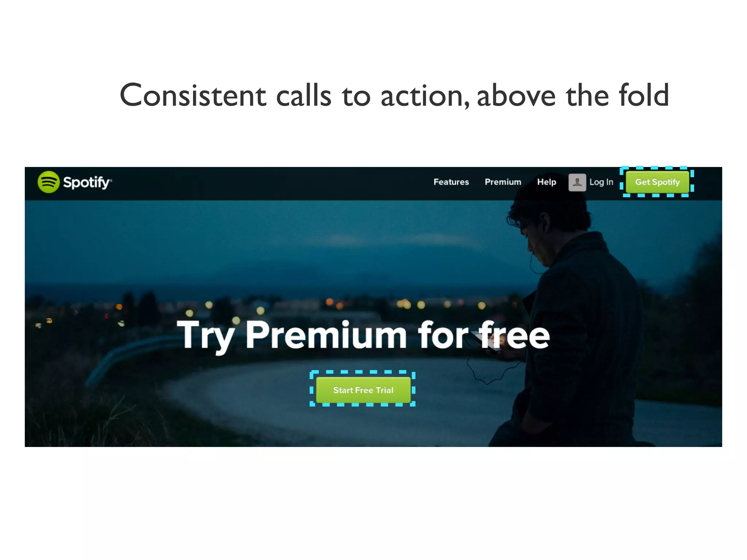This screenshot has width=747, height=560.
Task: Click the word Premium in the large headline
Action: 326,335
